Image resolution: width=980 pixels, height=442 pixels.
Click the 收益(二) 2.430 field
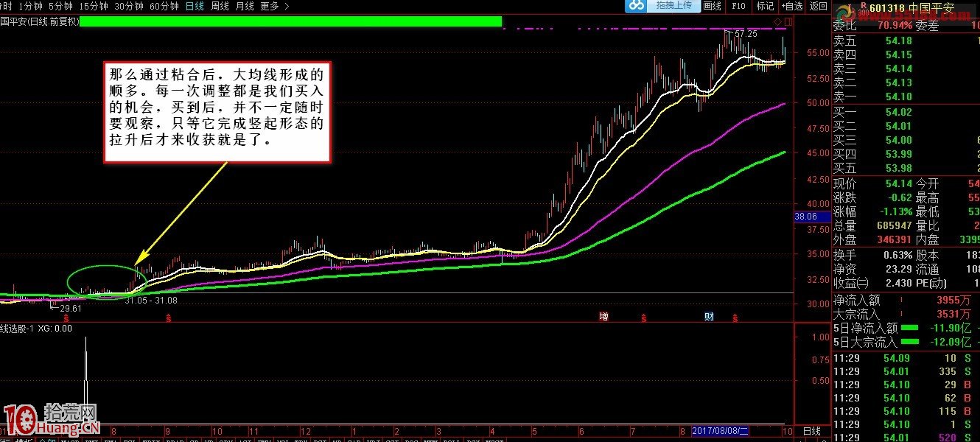872,283
